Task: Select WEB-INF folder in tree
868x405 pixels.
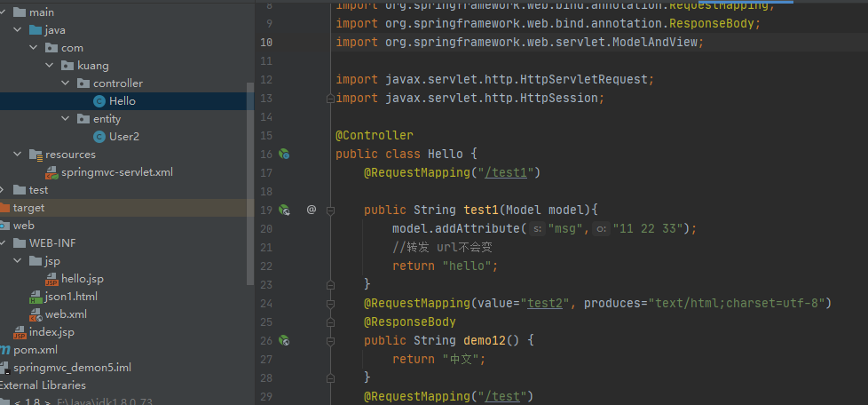Action: click(52, 243)
